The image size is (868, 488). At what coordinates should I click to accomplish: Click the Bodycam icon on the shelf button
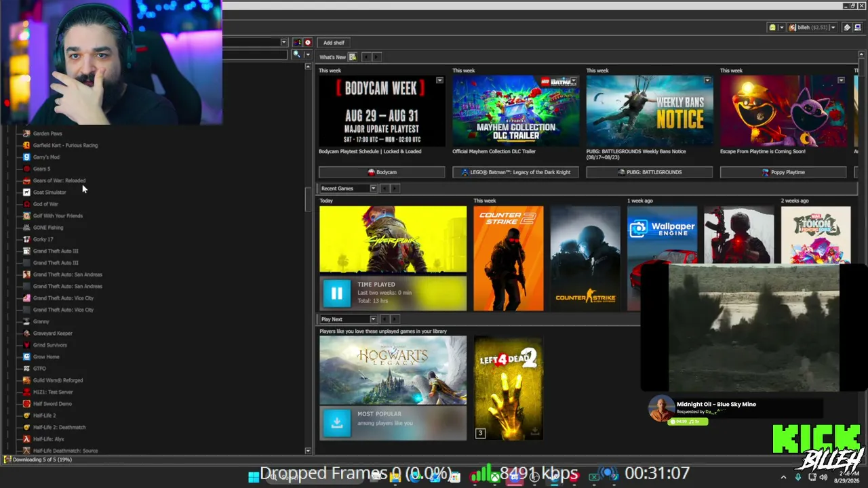point(371,172)
